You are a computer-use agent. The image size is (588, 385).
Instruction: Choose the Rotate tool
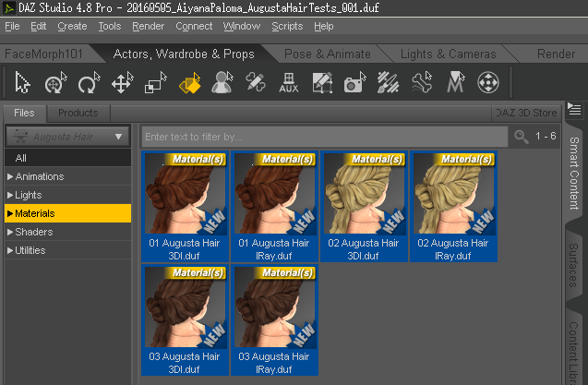coord(89,82)
